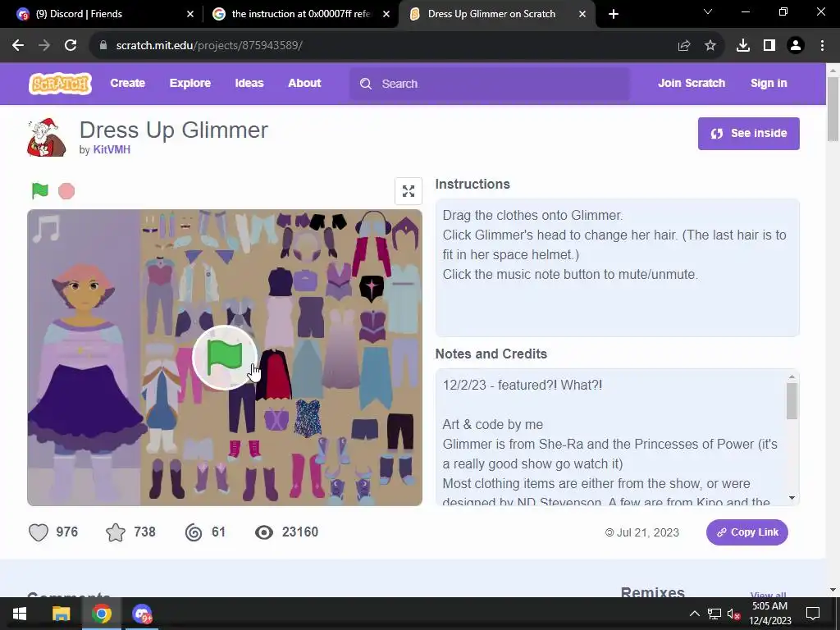The width and height of the screenshot is (840, 630).
Task: Click Notes and Credits scroll down arrow
Action: [792, 498]
